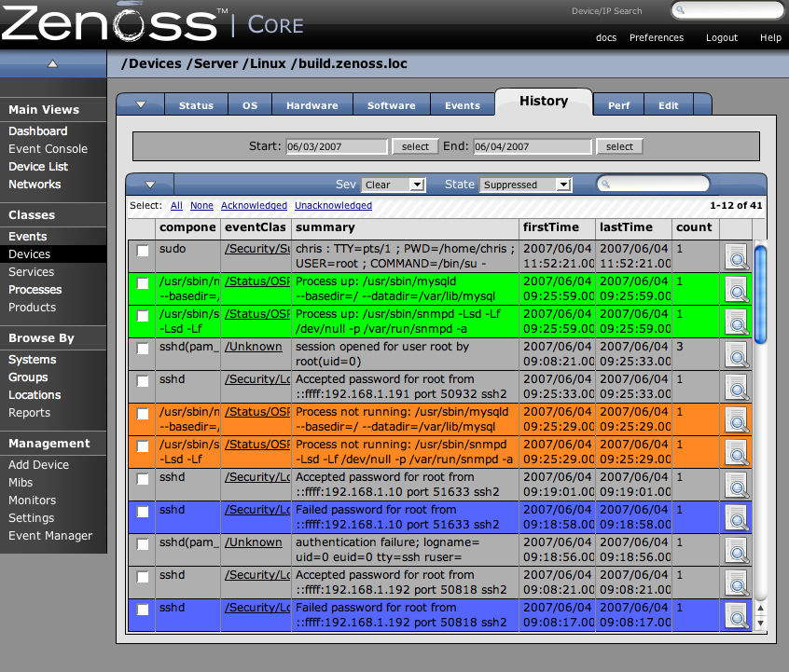789x672 pixels.
Task: Tick checkbox for 'Process up: /usr/sbin/snmpd' event
Action: pyautogui.click(x=143, y=316)
